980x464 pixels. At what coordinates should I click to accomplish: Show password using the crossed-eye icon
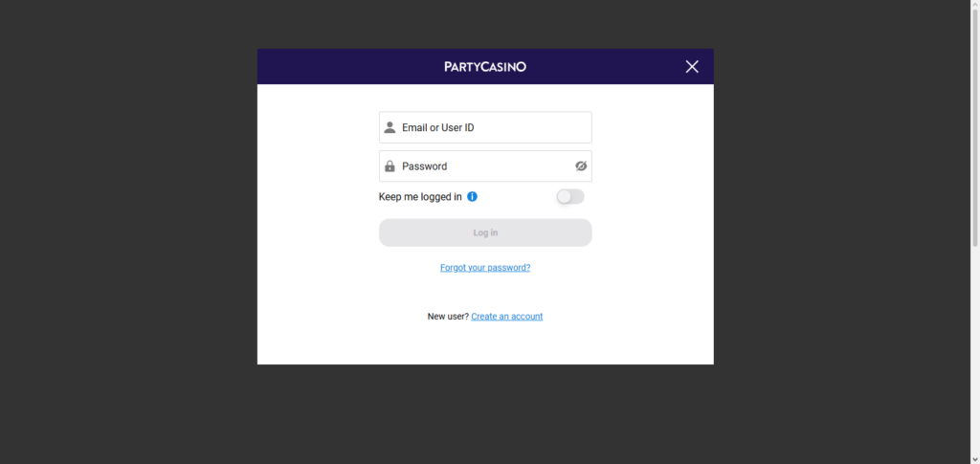click(580, 166)
